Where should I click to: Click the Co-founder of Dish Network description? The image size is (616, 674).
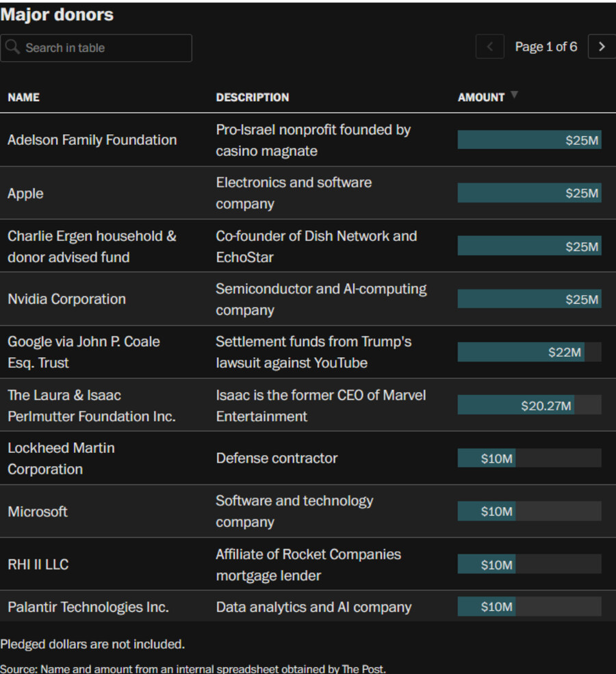[x=316, y=246]
